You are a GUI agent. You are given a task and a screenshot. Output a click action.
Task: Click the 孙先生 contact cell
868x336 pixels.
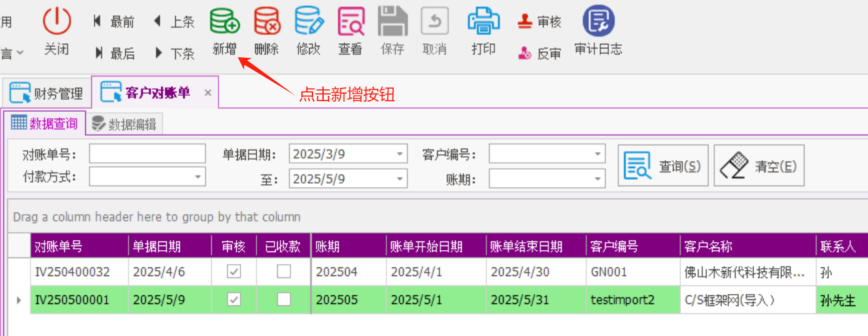coord(842,300)
